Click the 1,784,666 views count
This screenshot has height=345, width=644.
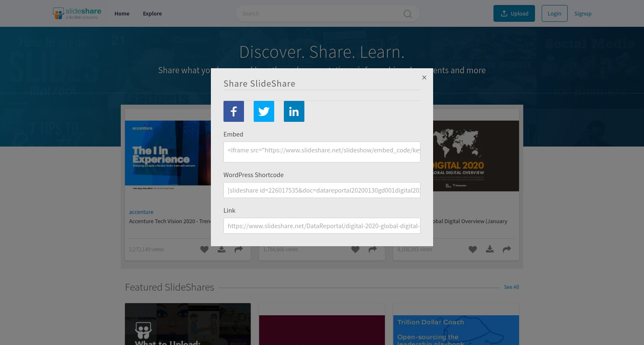[x=280, y=249]
